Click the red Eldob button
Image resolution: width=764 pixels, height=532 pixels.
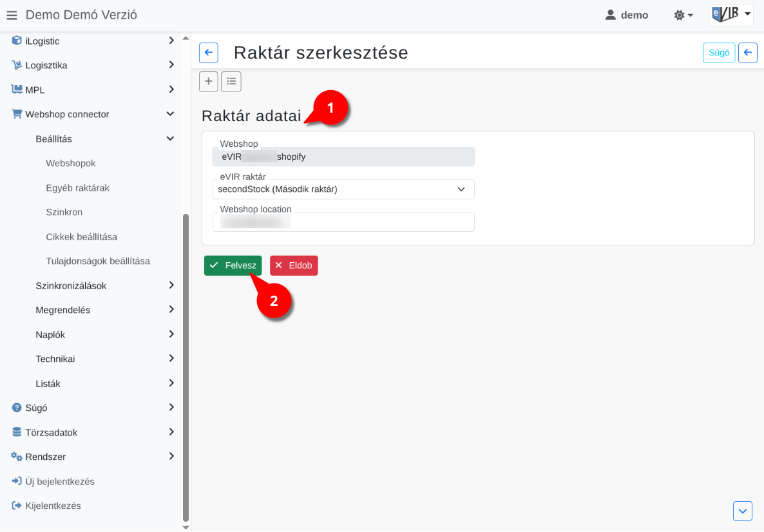pos(294,265)
